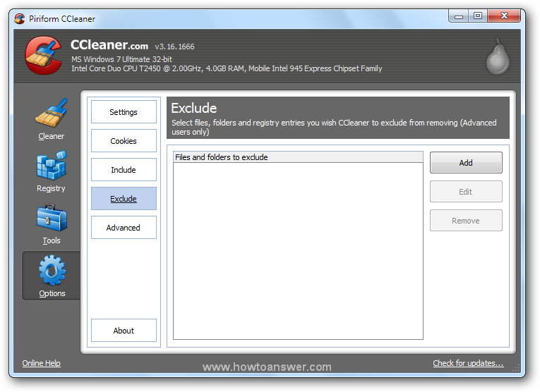Click inside the empty exclude list
The height and width of the screenshot is (392, 540).
(x=298, y=251)
